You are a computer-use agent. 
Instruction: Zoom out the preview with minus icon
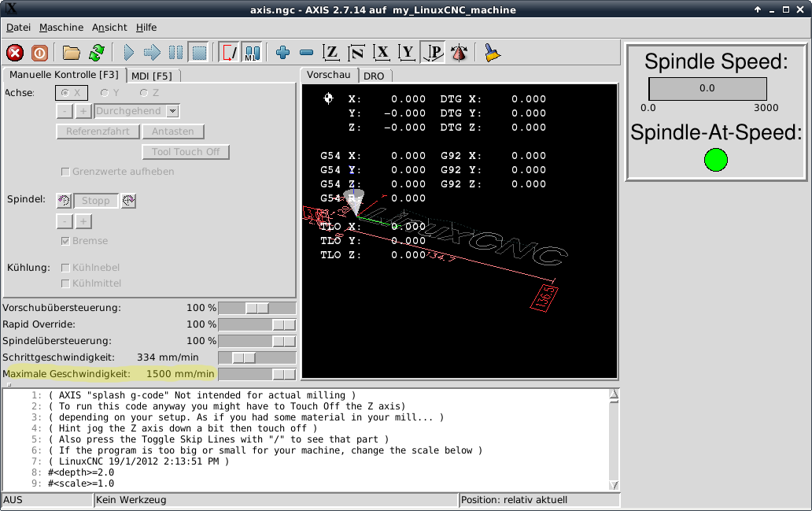pos(307,53)
